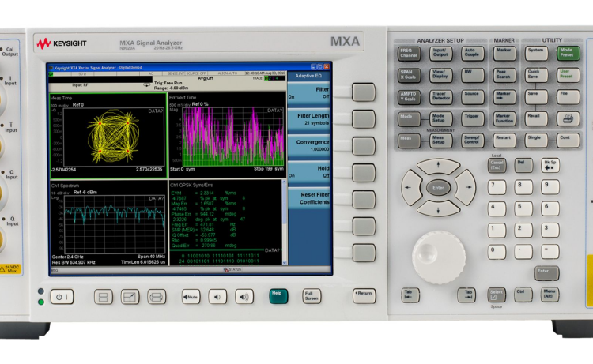Toggle the Hold On/Off softkey
The width and height of the screenshot is (593, 364).
[x=309, y=171]
